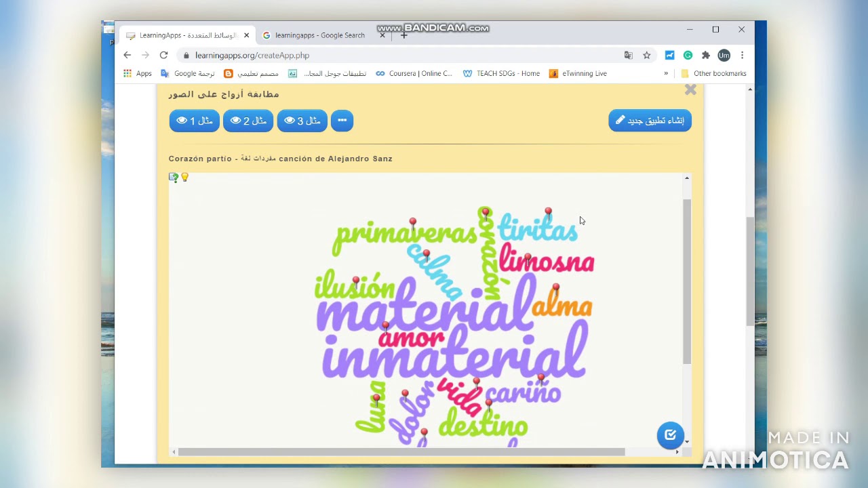Click the pin on the word ilusión
Image resolution: width=868 pixels, height=488 pixels.
(x=356, y=281)
